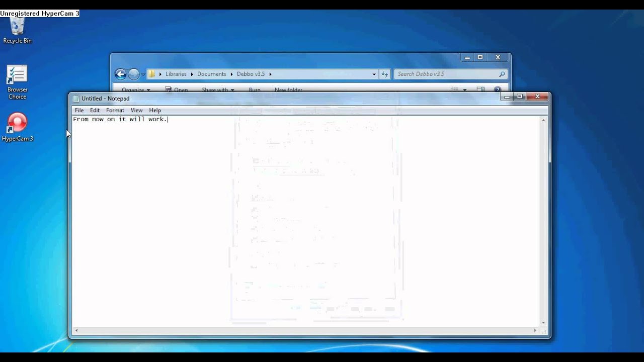Expand the arrow after Documents in breadcrumb
Screen dimensions: 644x362
(x=231, y=74)
